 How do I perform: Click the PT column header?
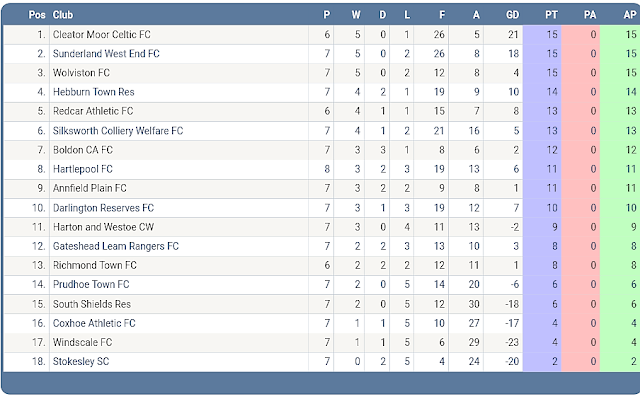[551, 15]
